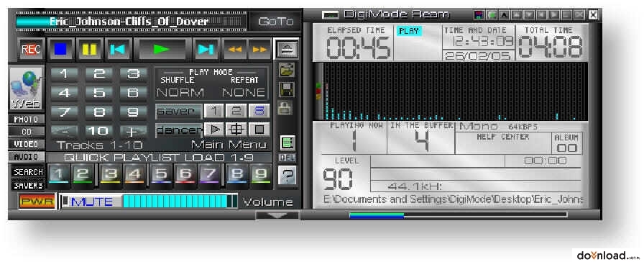
Task: Select track number 5 on the keypad
Action: 98,93
